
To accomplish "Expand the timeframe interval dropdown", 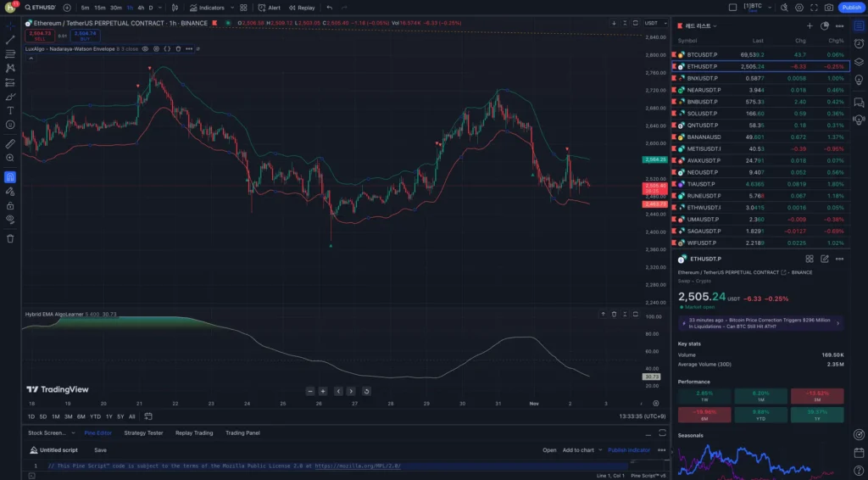I will [160, 8].
